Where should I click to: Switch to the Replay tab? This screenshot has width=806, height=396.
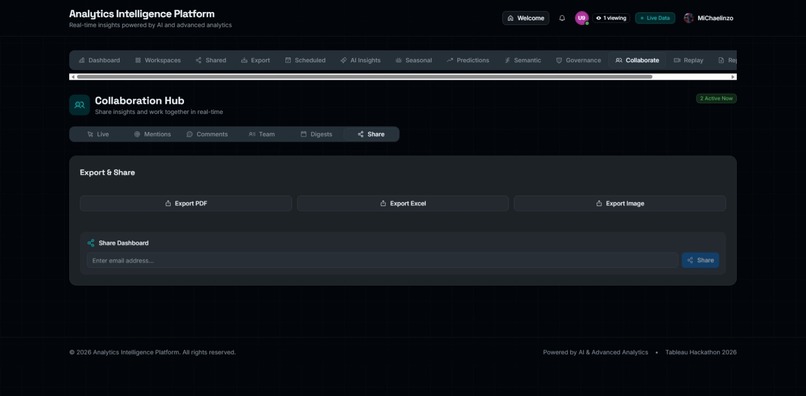coord(688,60)
